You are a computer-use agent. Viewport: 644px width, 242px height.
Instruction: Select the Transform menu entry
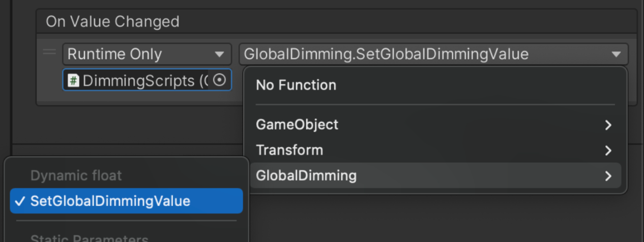click(289, 150)
